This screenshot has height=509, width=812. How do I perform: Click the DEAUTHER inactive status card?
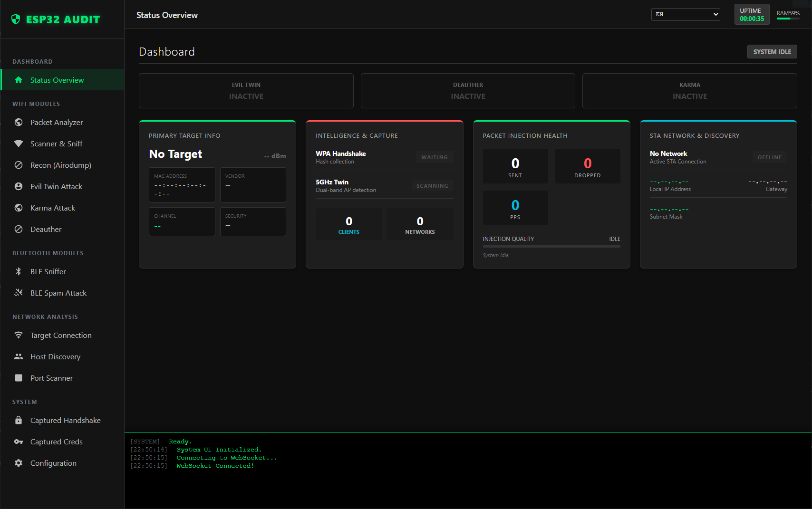point(468,91)
